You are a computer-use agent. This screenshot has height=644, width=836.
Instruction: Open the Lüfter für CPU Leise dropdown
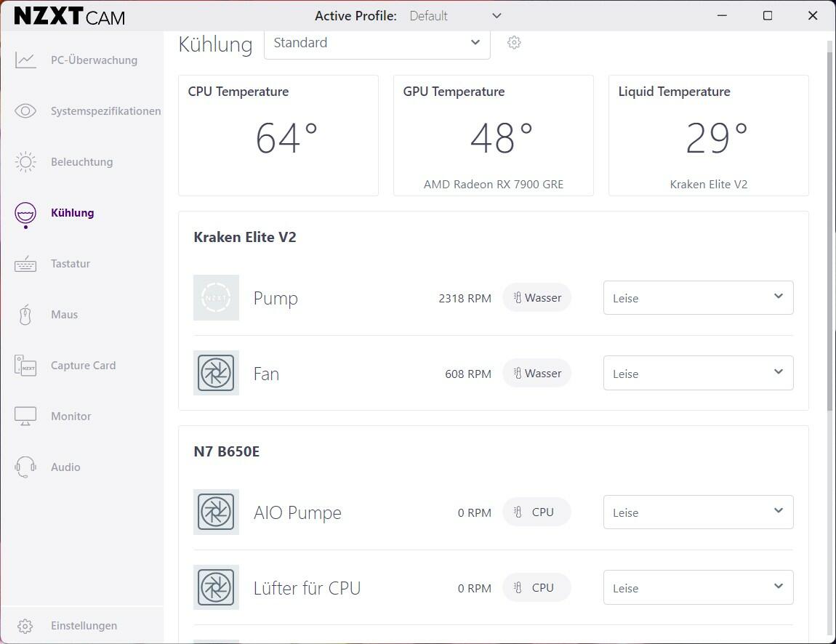(x=698, y=587)
